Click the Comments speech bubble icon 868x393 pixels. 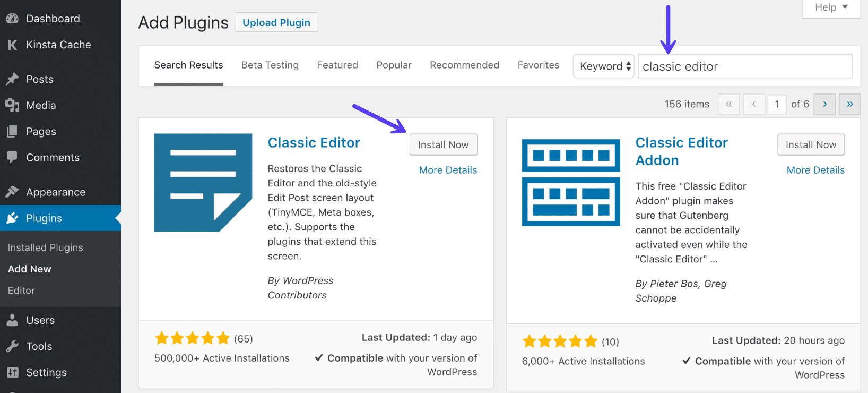pos(12,157)
